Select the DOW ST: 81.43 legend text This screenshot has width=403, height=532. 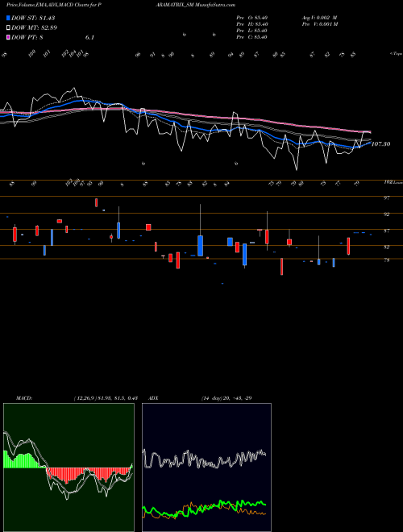pos(33,18)
